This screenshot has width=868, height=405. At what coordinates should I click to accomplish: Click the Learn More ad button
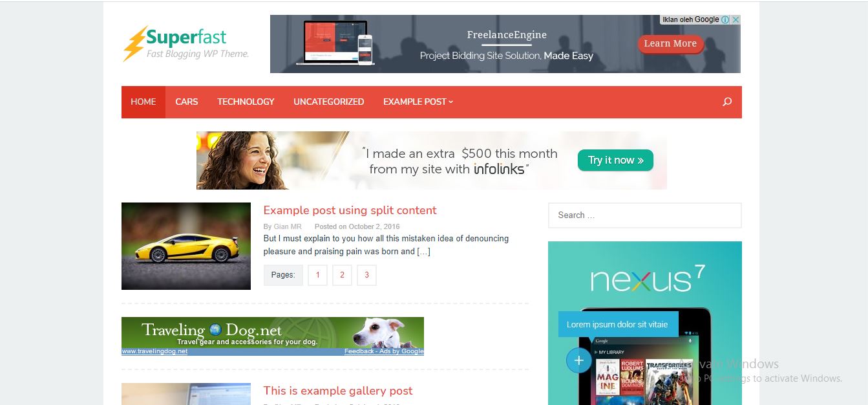670,43
